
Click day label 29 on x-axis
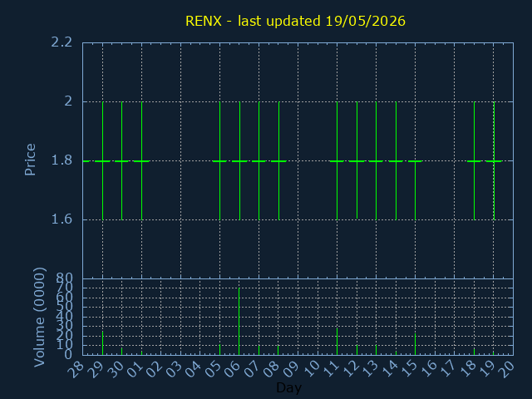click(96, 369)
